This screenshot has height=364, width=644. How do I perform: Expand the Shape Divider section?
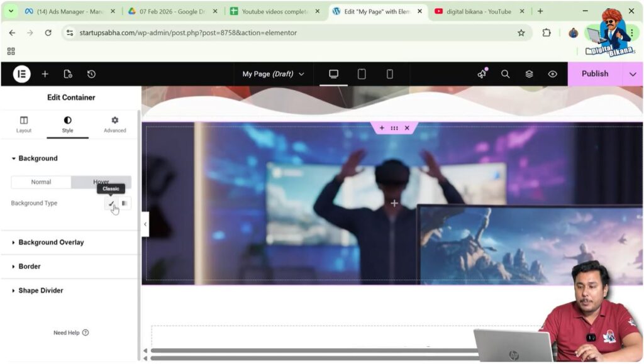41,290
